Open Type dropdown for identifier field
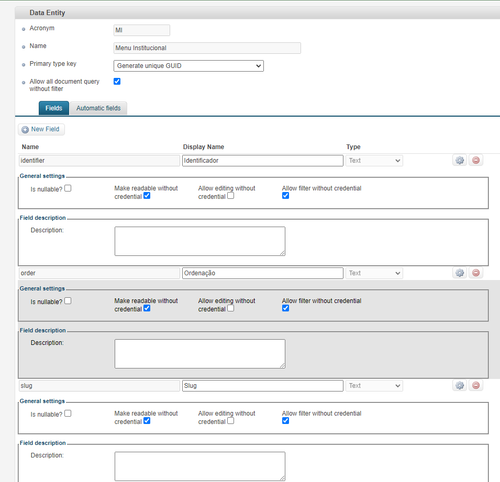Image resolution: width=500 pixels, height=482 pixels. click(x=374, y=161)
